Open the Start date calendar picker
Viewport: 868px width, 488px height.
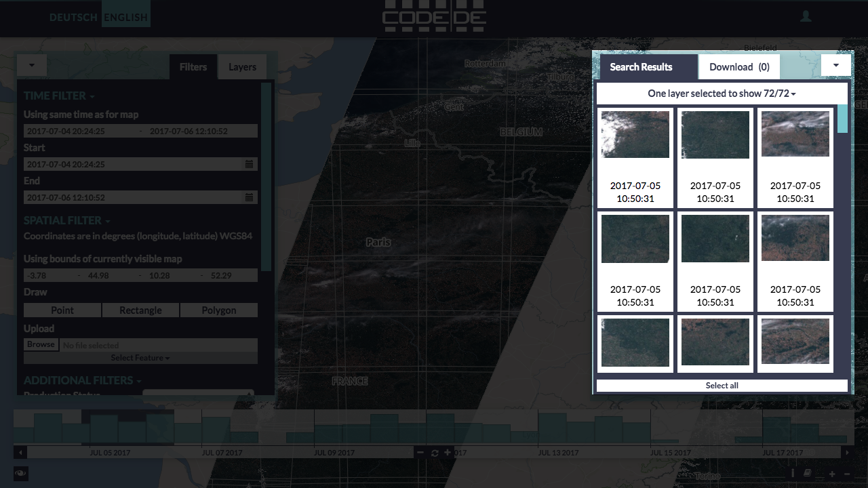pyautogui.click(x=249, y=164)
